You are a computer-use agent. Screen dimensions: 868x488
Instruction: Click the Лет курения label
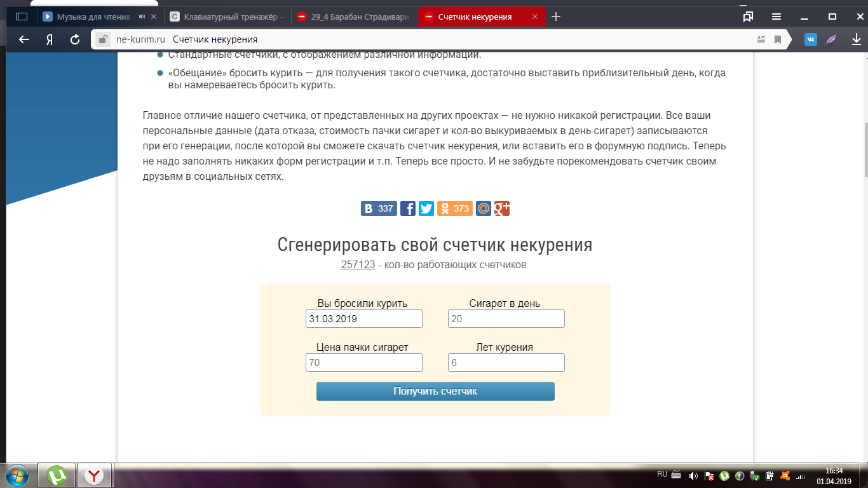[505, 348]
